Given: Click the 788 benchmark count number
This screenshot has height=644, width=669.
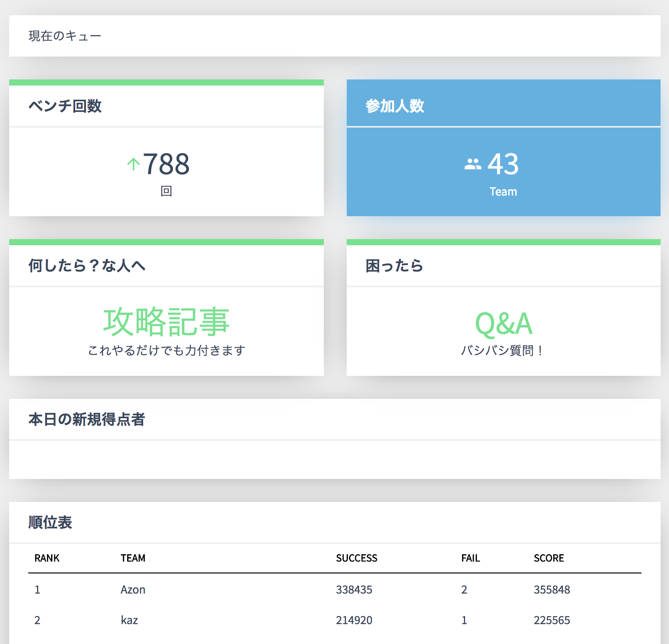Looking at the screenshot, I should coord(166,164).
